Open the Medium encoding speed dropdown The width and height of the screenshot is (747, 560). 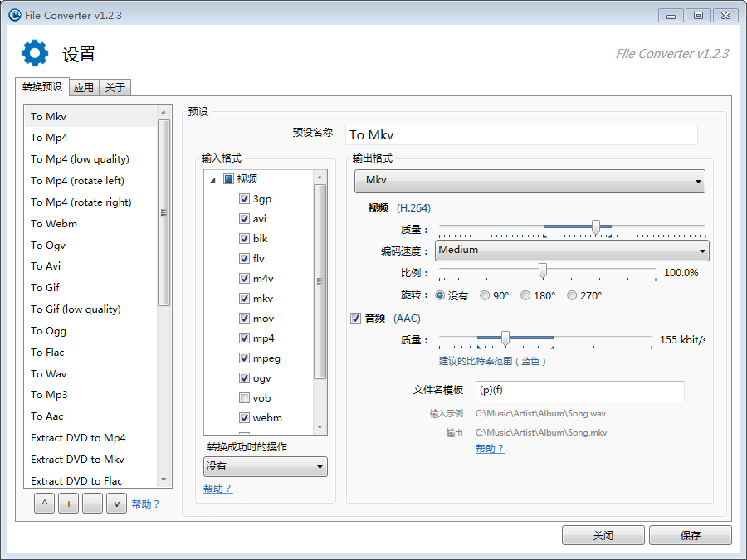(572, 250)
